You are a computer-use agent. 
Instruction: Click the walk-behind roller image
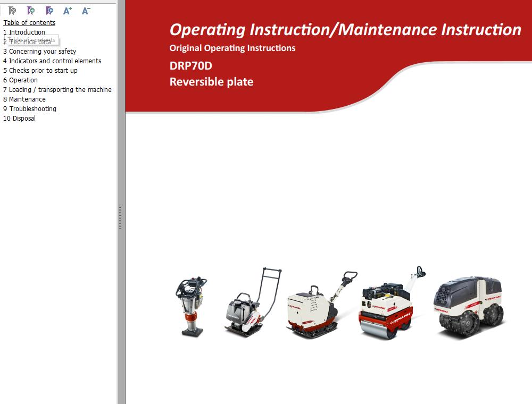392,302
